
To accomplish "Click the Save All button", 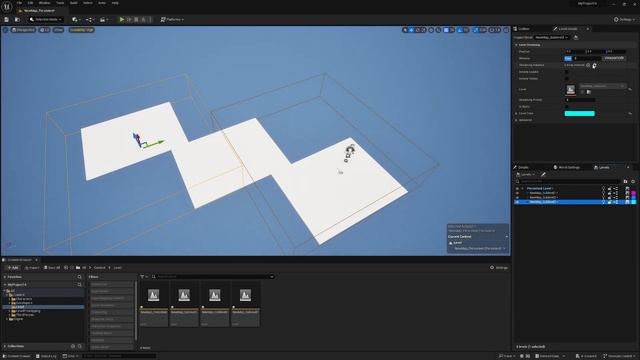I will [52, 268].
